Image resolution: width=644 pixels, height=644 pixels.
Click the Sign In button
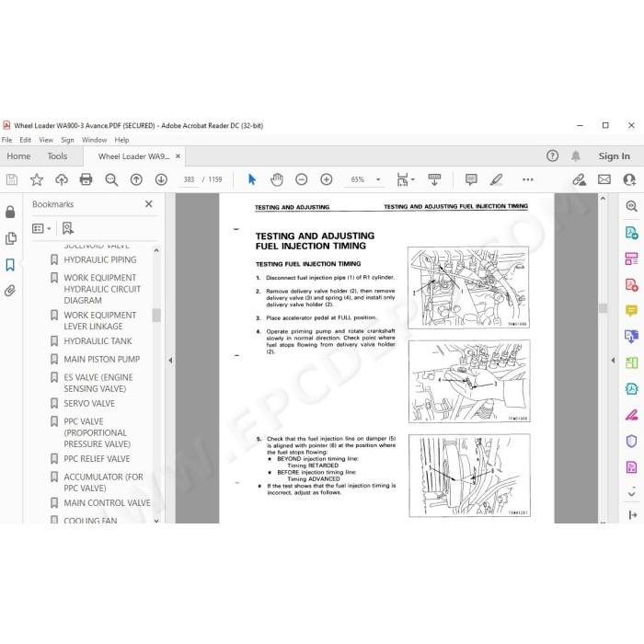(614, 156)
